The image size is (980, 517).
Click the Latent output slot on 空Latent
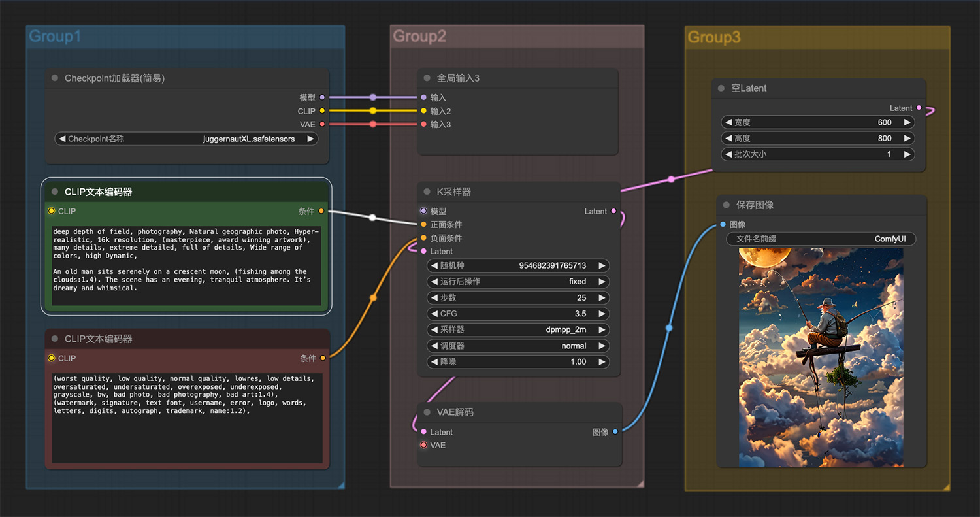(x=919, y=108)
